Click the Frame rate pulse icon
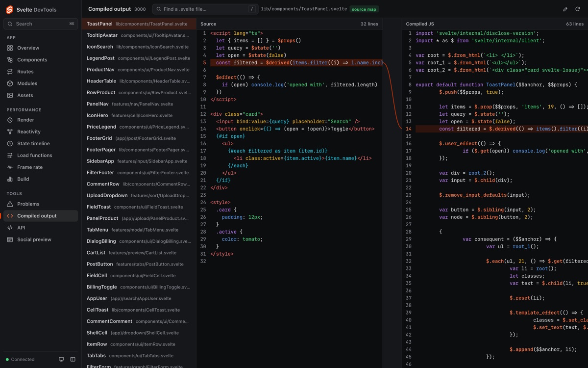 click(x=10, y=167)
